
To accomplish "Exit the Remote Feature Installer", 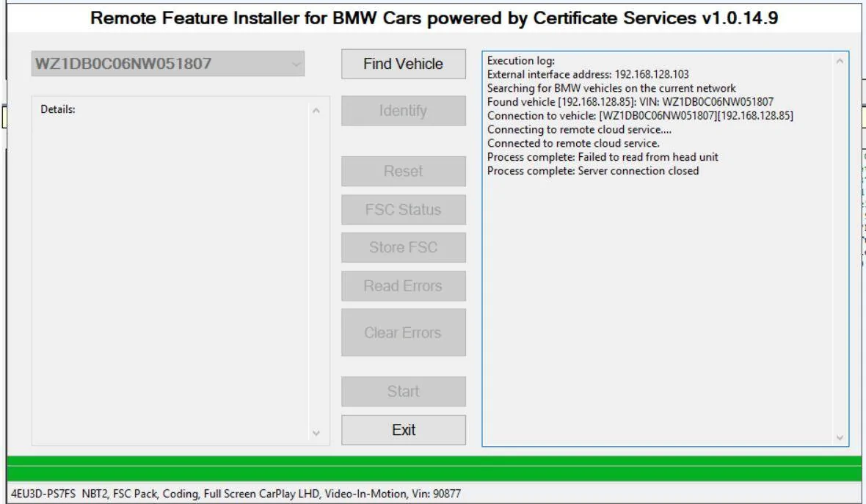I will tap(403, 430).
